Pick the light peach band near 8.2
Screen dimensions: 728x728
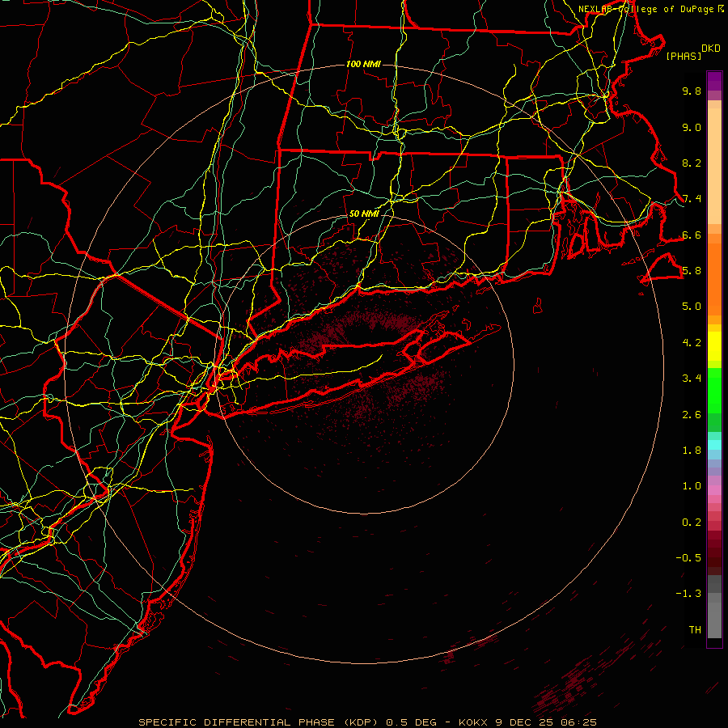point(714,166)
